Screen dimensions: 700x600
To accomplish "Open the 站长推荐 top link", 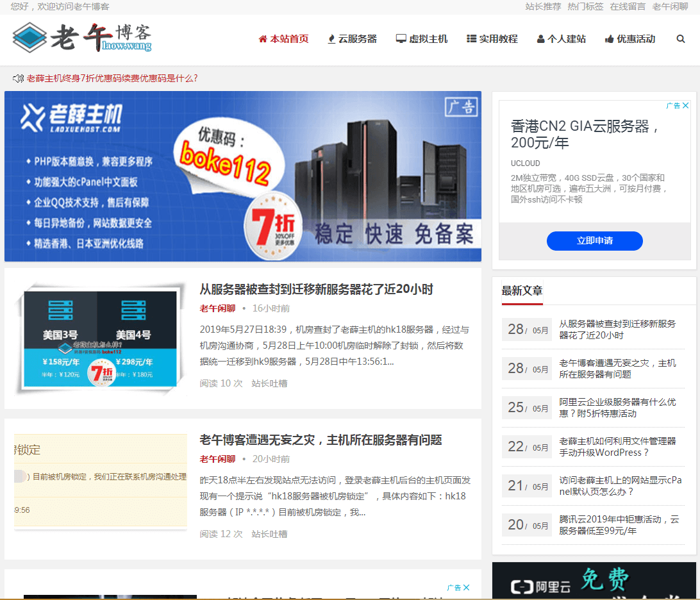I will [543, 6].
